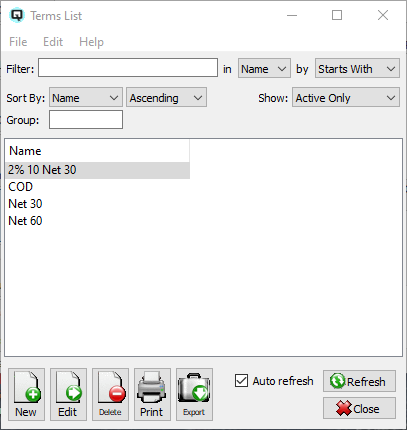Click the Delete term icon
The height and width of the screenshot is (430, 407).
pos(110,394)
